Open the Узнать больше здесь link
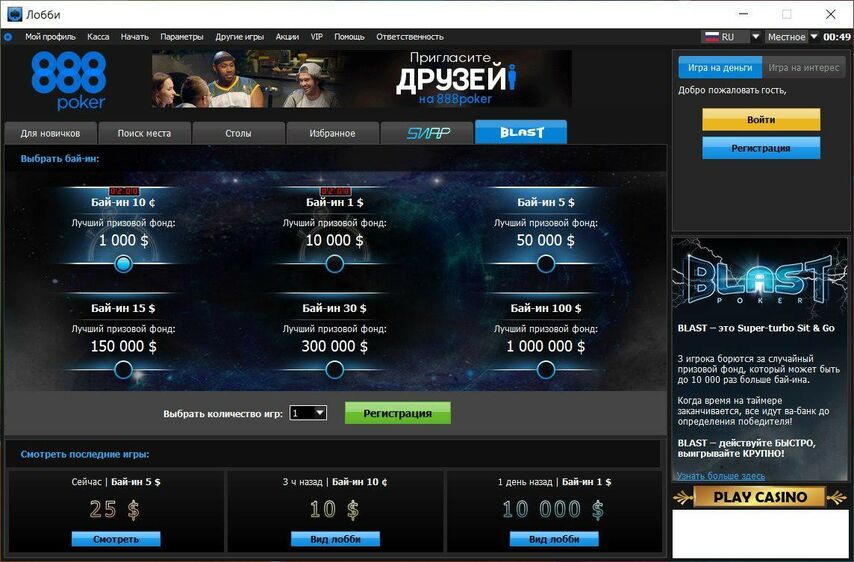This screenshot has width=854, height=562. pos(721,476)
